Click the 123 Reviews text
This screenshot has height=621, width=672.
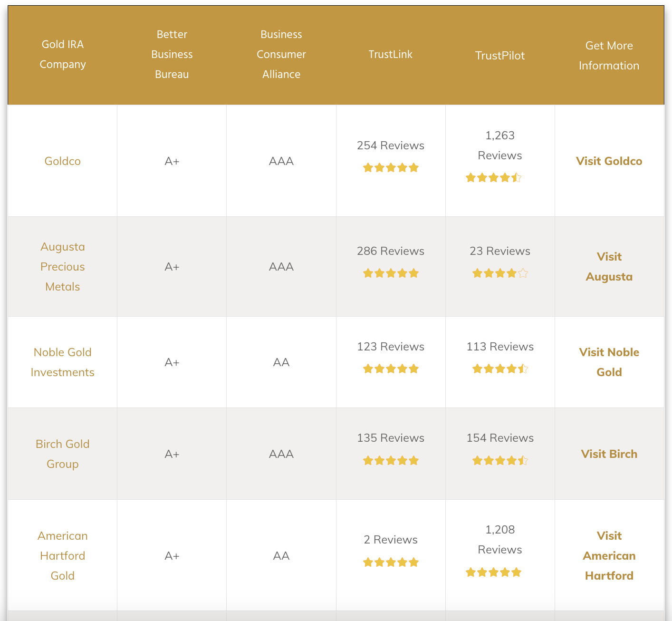point(391,347)
